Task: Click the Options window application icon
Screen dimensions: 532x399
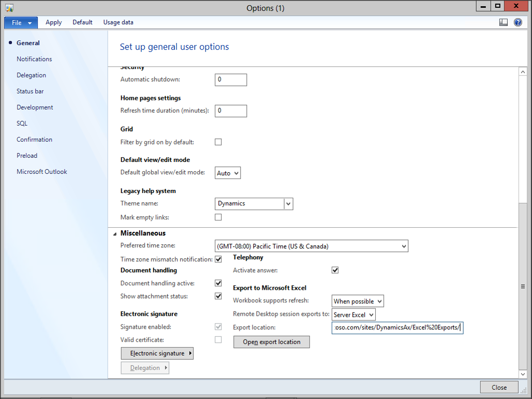Action: point(9,8)
